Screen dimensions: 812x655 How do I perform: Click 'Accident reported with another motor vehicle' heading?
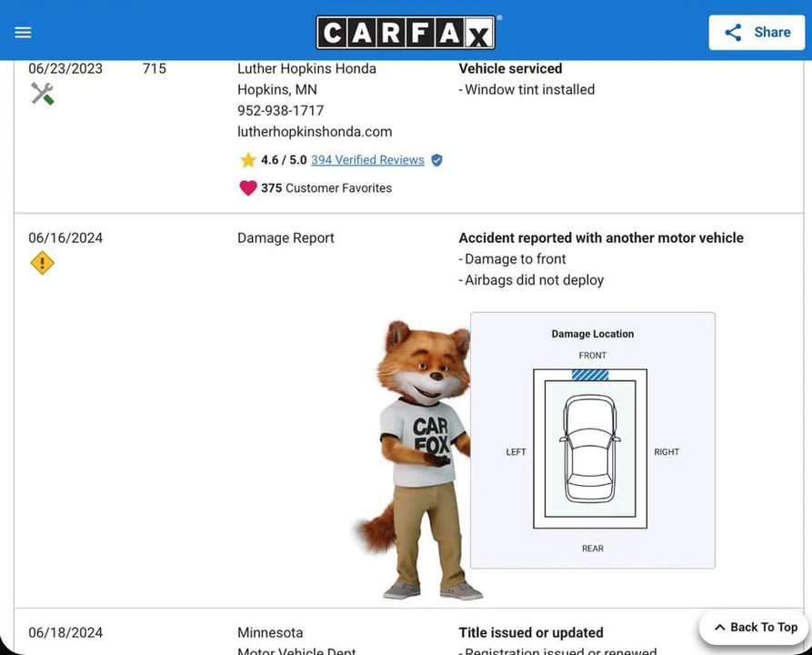pos(601,237)
